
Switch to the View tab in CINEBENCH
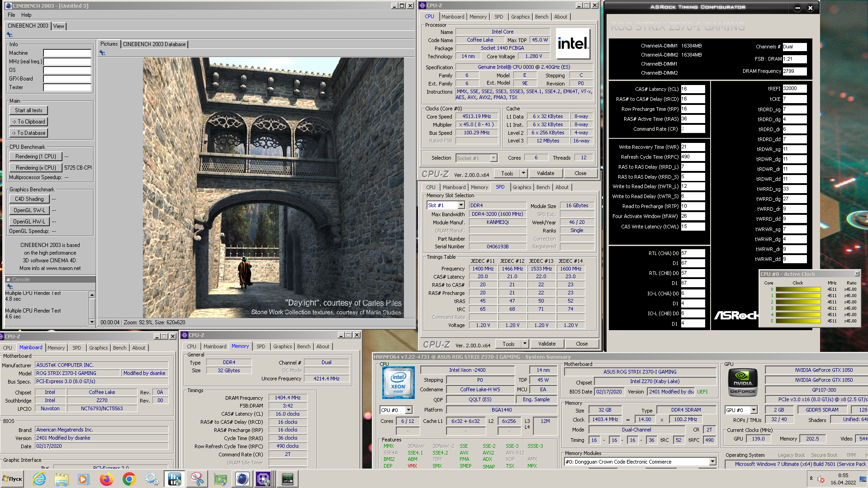coord(59,26)
